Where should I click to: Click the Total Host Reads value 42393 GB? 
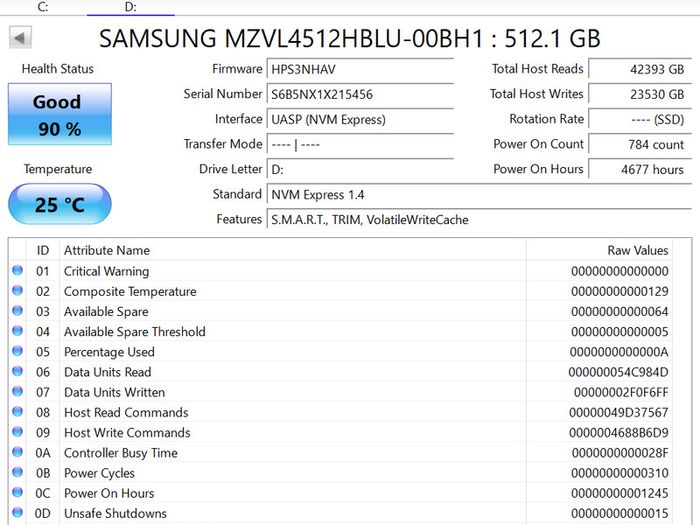tap(640, 69)
